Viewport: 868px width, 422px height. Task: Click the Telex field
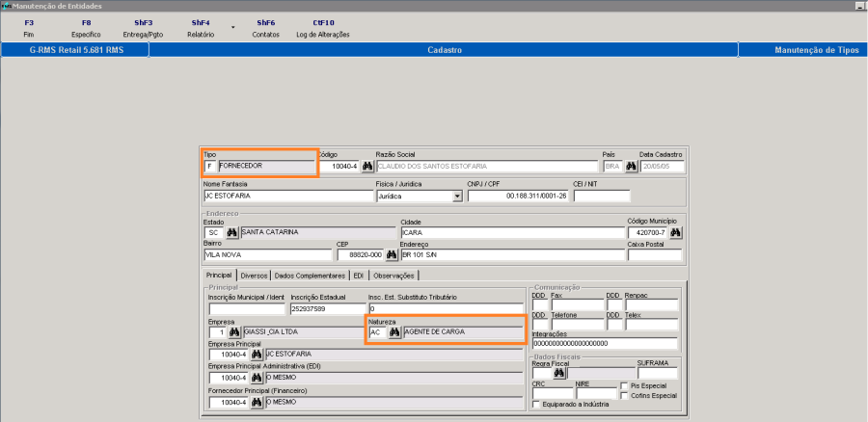(652, 324)
